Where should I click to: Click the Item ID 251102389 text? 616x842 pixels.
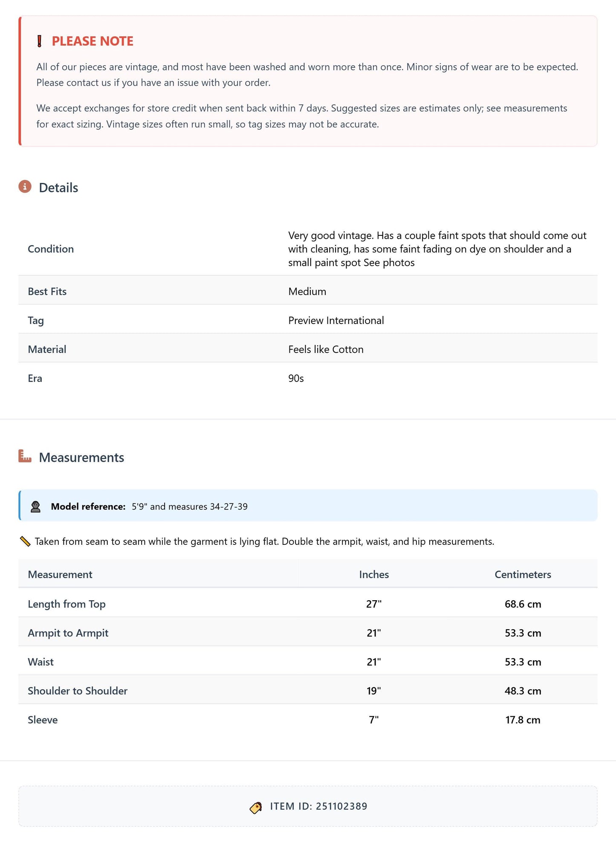coord(318,807)
